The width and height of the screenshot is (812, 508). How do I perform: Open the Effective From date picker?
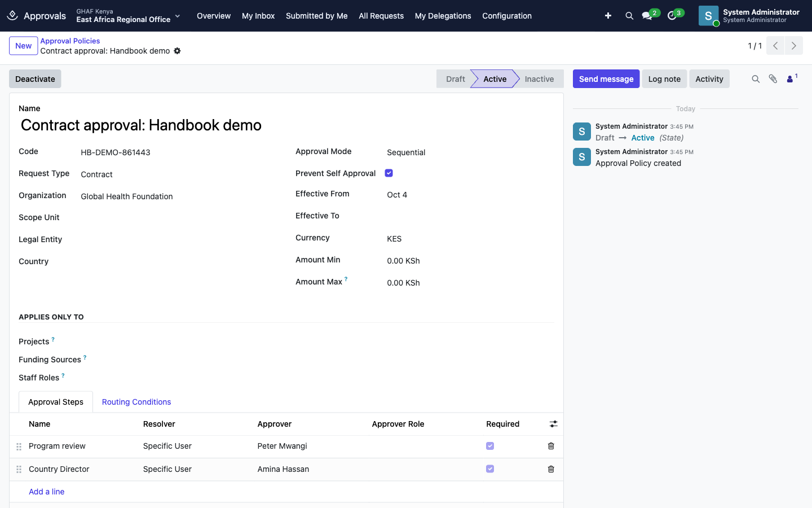(470, 195)
